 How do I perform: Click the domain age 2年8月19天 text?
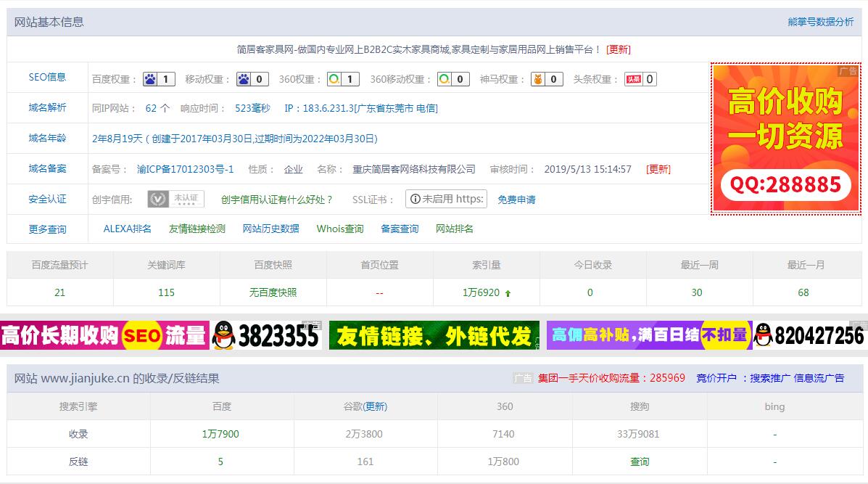[x=117, y=139]
